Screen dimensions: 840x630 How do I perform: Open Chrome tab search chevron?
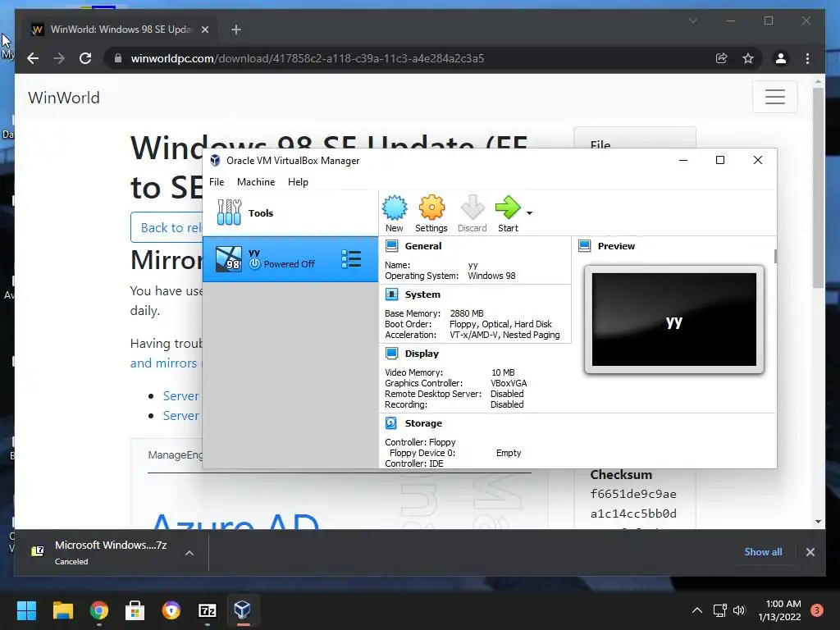[692, 21]
